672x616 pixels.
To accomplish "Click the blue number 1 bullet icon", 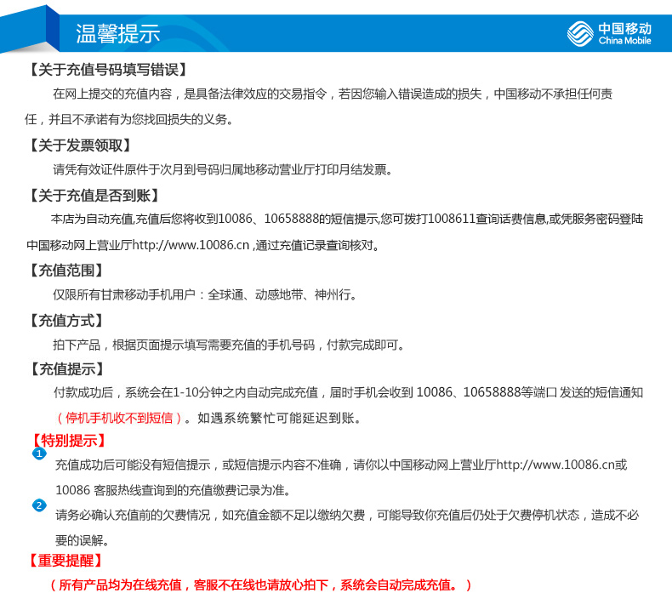I will coord(39,453).
